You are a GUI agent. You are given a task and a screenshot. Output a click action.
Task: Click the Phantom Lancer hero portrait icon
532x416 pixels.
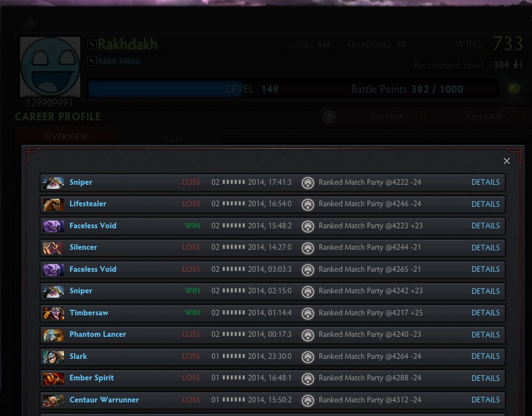point(53,335)
